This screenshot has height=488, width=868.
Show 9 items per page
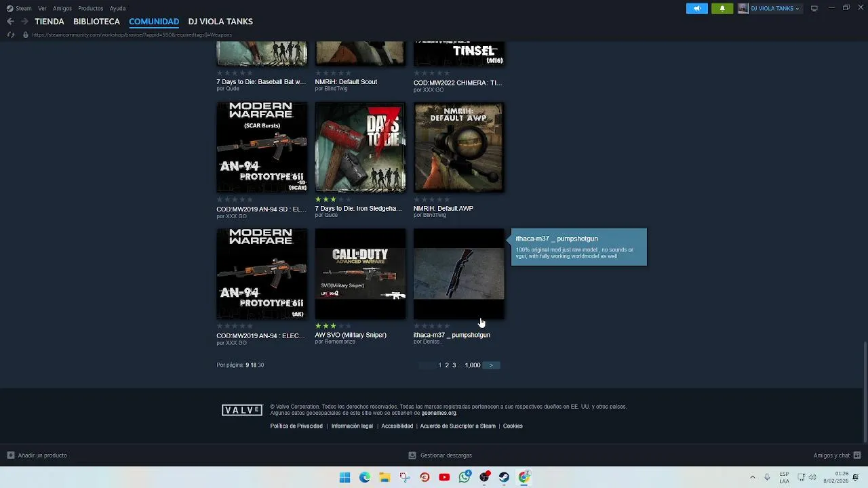coord(248,365)
